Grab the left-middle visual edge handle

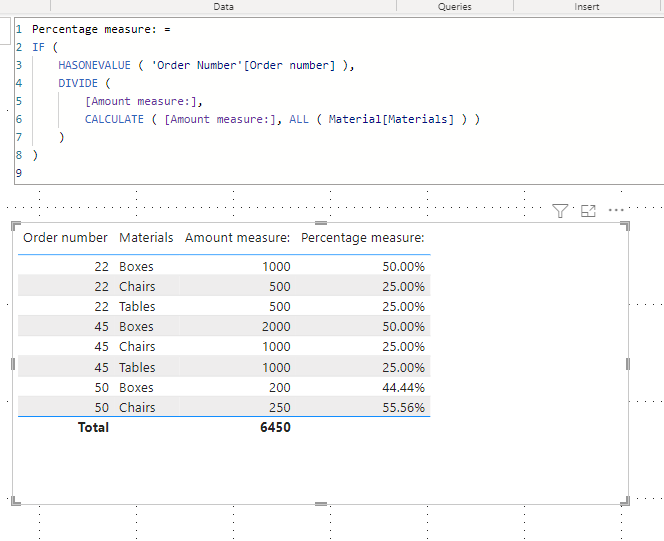[13, 364]
